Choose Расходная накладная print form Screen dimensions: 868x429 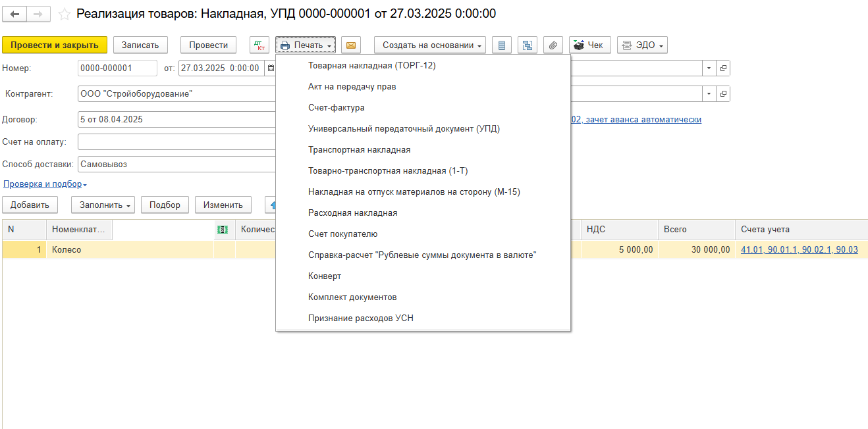click(x=423, y=213)
